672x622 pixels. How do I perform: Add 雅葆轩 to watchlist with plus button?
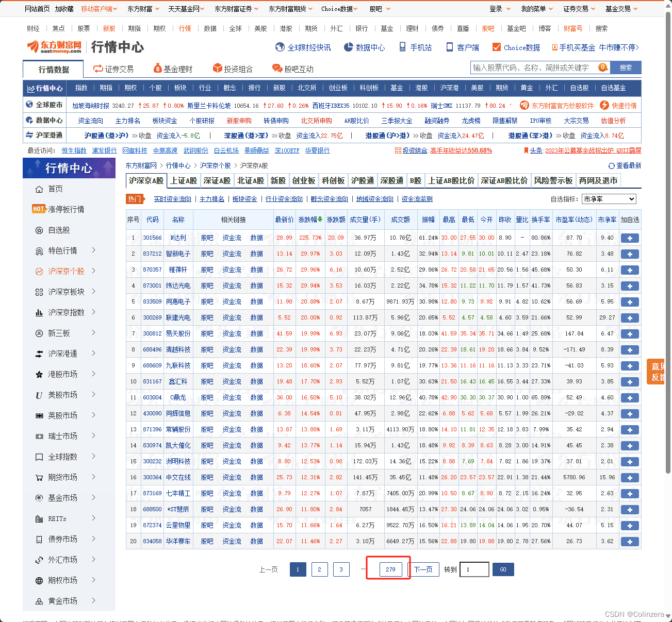click(630, 270)
